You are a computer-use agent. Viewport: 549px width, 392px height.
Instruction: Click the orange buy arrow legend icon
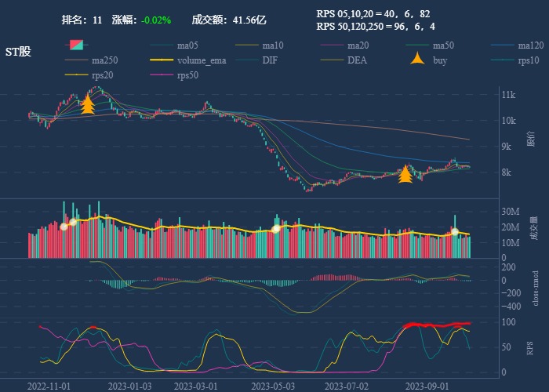click(x=418, y=60)
